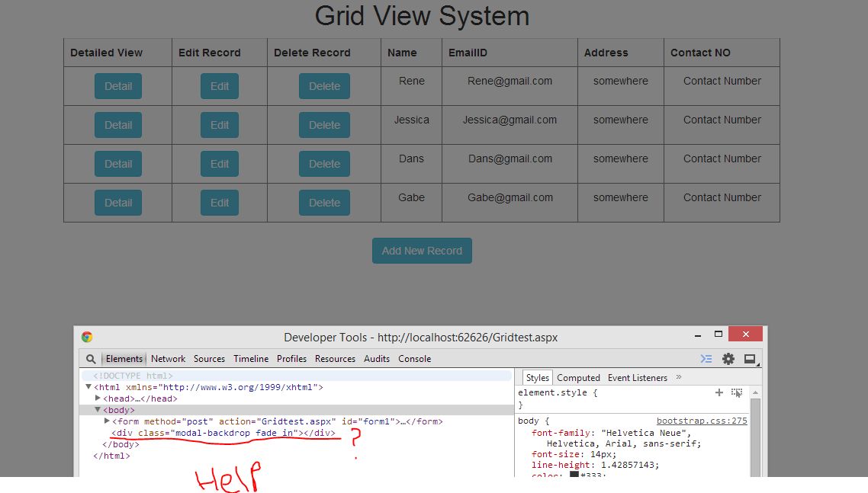Viewport: 868px width, 493px height.
Task: Show more Styles sidebar tabs chevron
Action: (x=679, y=377)
